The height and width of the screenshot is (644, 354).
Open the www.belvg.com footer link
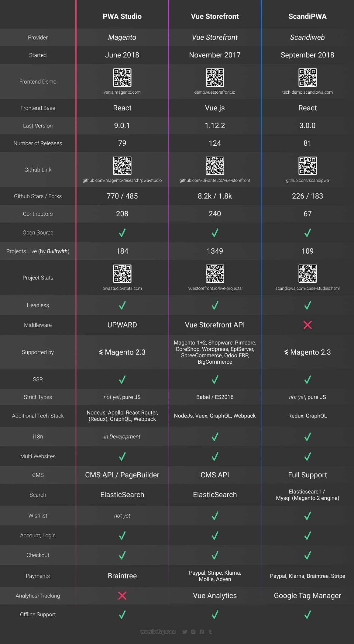click(x=158, y=632)
